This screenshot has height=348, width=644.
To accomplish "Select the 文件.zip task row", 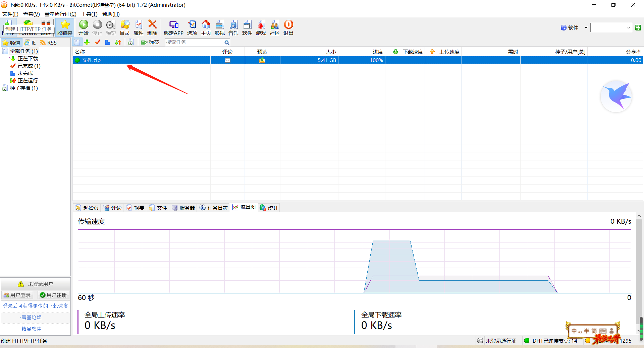I will click(358, 60).
